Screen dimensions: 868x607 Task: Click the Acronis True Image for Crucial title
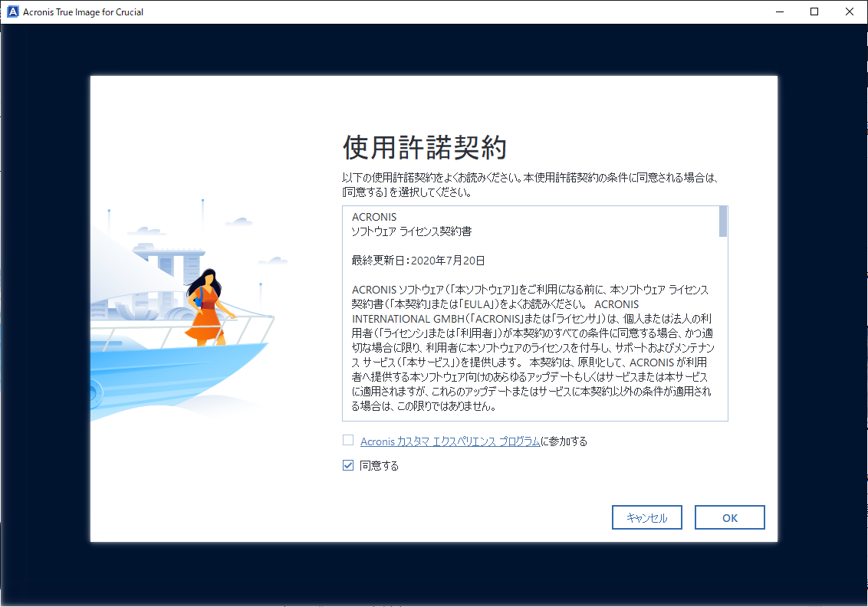83,12
